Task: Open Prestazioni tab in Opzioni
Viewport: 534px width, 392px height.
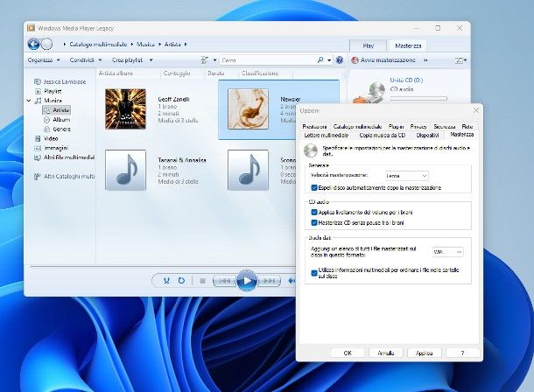Action: point(314,126)
